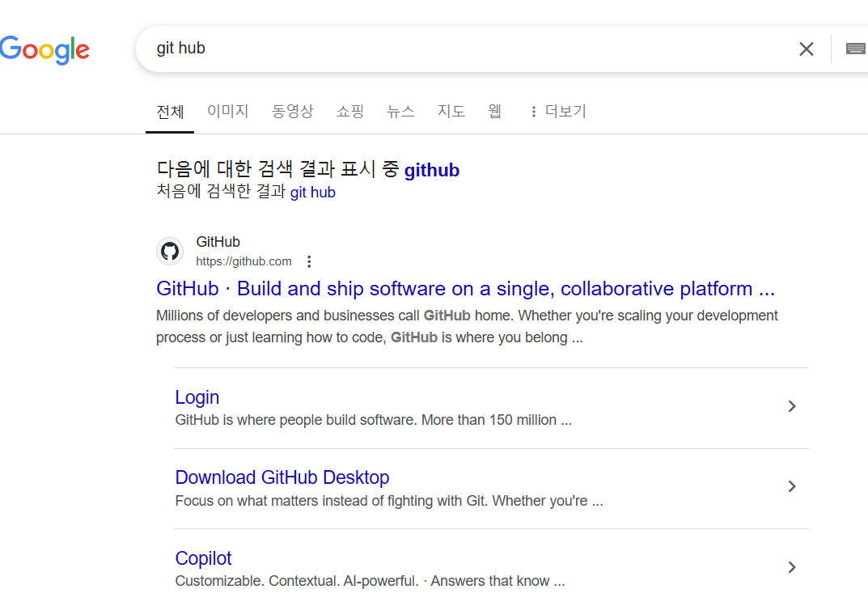Clear the search box with the X icon

point(806,49)
